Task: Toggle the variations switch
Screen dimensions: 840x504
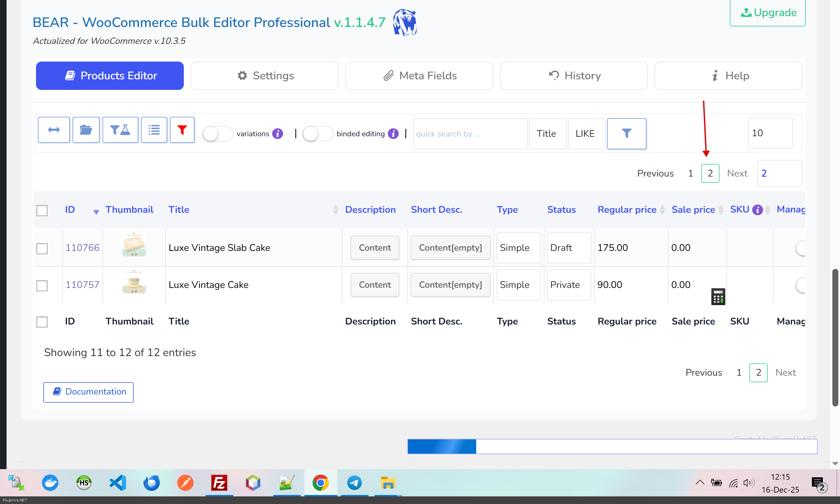Action: pyautogui.click(x=218, y=134)
